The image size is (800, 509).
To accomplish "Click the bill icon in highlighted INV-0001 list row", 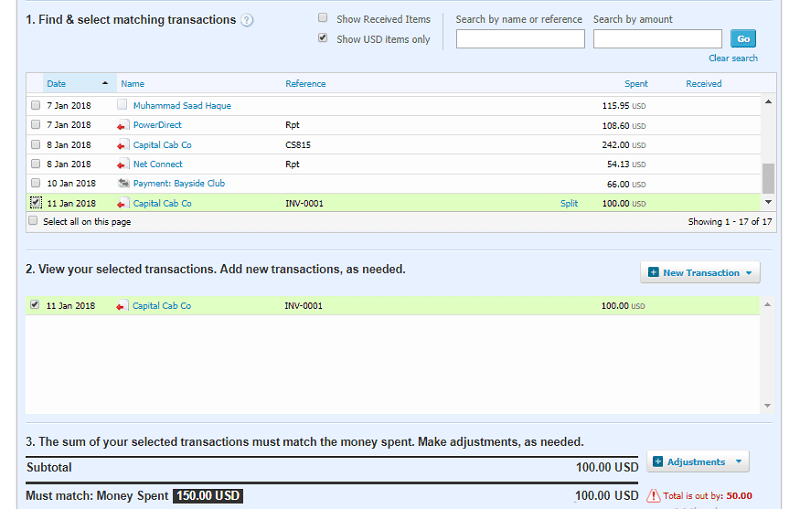I will 122,203.
